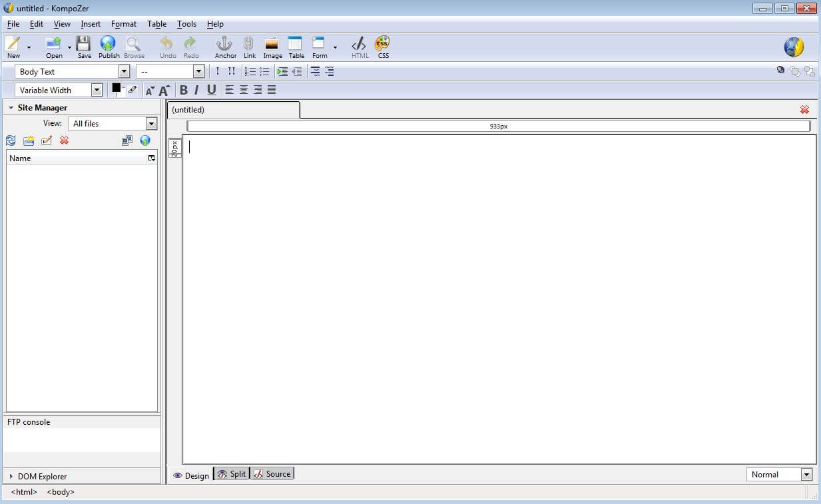Image resolution: width=821 pixels, height=504 pixels.
Task: Open the Format menu
Action: click(x=124, y=24)
